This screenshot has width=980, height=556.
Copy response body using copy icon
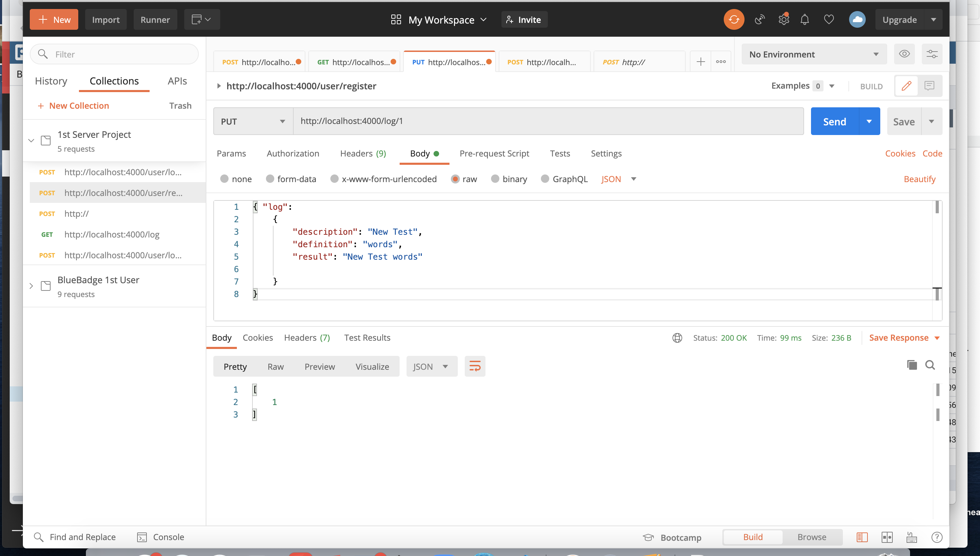tap(912, 365)
